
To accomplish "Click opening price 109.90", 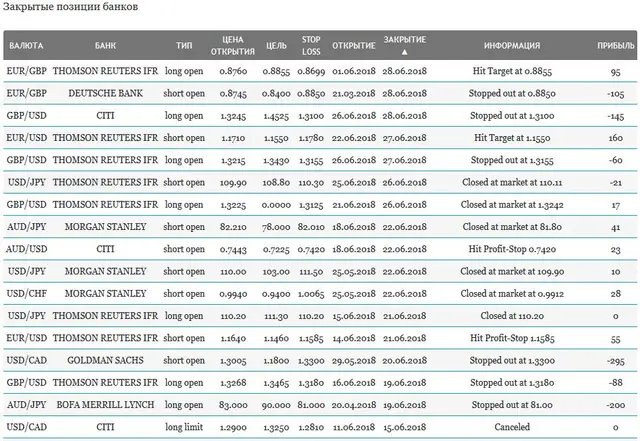I will pyautogui.click(x=233, y=183).
